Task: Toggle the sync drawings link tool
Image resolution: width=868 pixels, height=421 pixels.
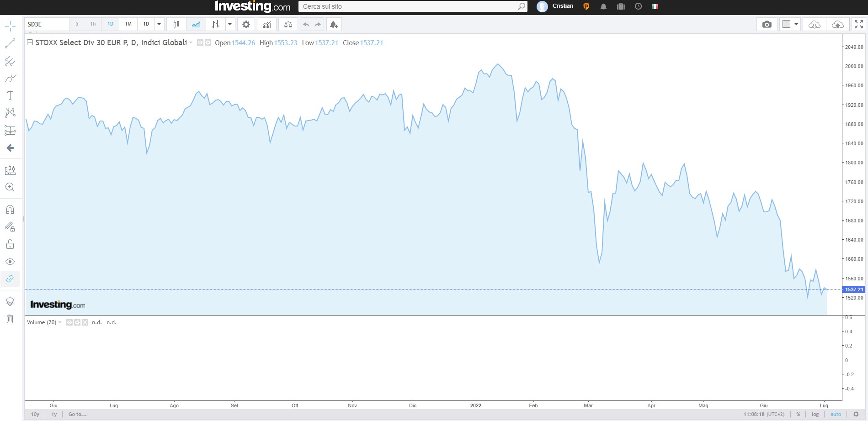Action: coord(10,279)
